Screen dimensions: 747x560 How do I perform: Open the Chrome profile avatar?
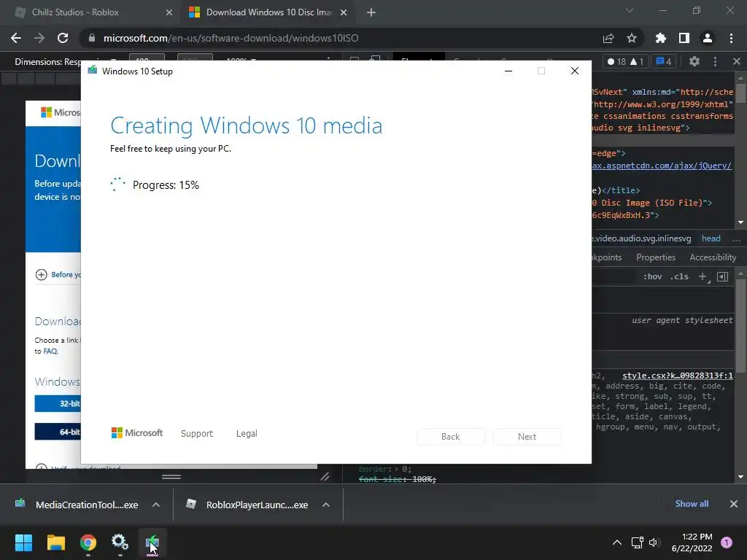[x=708, y=38]
